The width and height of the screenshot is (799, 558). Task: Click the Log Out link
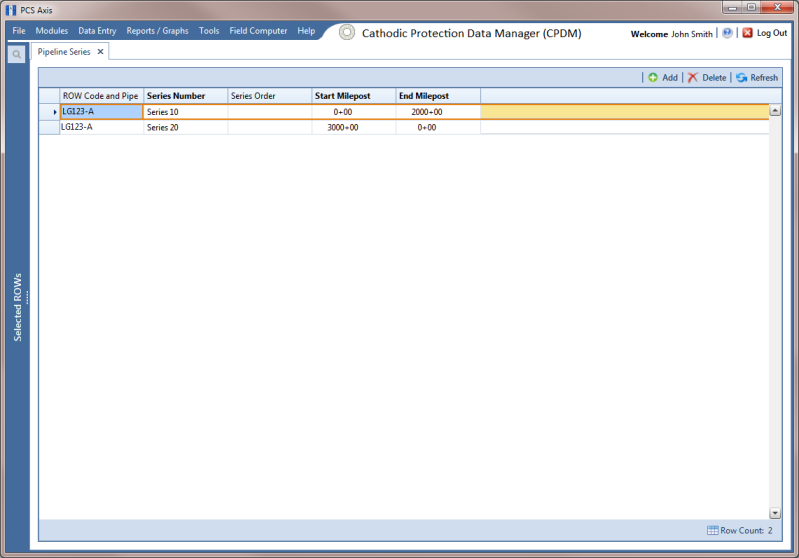(771, 33)
